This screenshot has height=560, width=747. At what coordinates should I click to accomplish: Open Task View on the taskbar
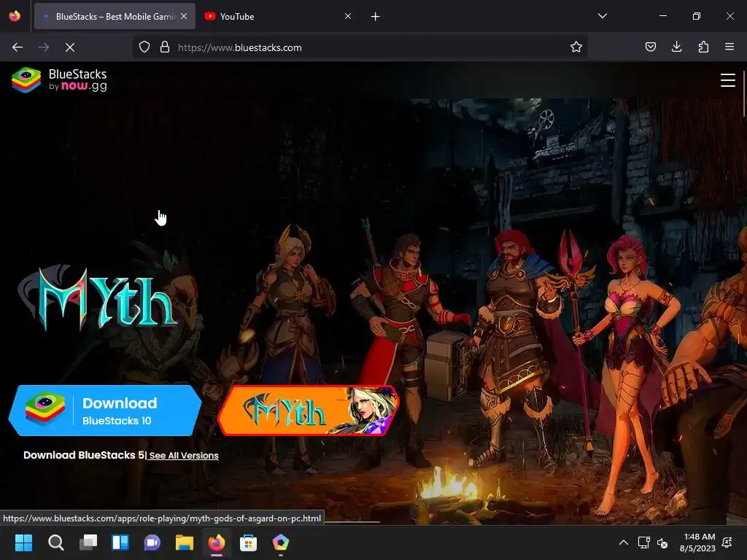click(x=88, y=542)
